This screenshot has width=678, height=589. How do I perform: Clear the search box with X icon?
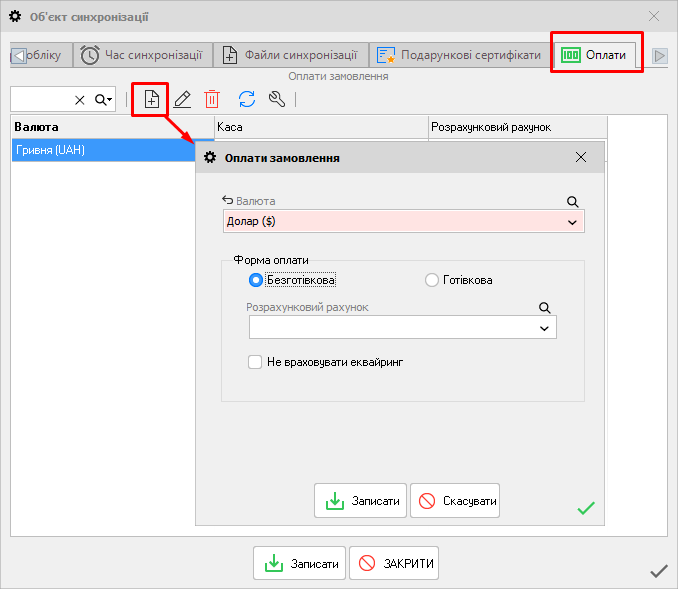point(80,100)
